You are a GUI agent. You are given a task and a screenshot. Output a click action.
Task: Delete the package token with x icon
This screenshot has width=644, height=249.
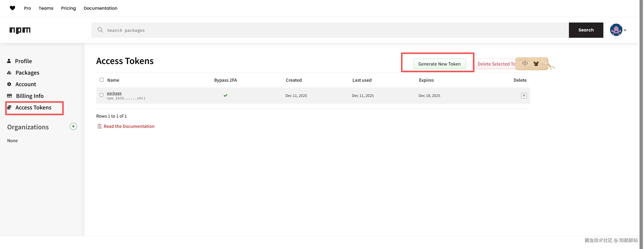pos(524,95)
